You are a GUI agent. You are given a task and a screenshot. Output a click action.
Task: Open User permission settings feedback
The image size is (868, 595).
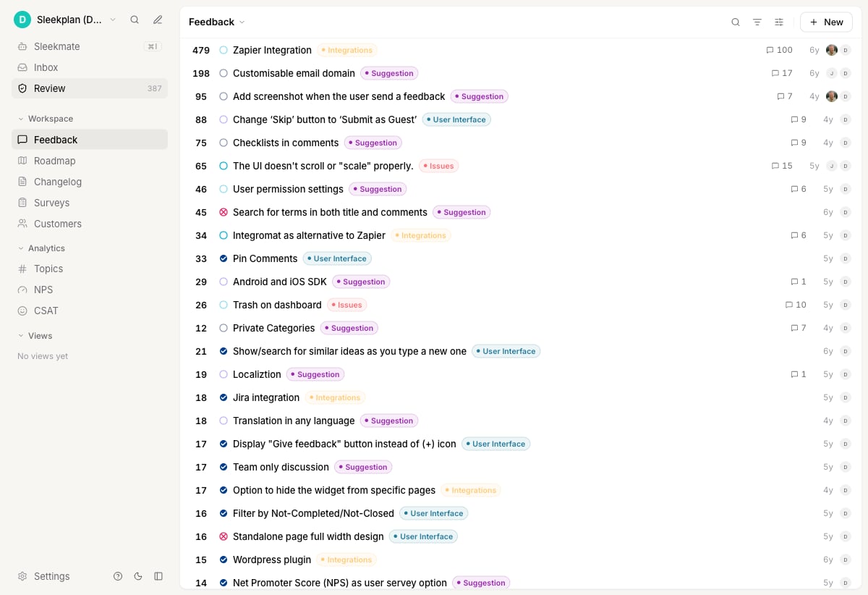click(x=288, y=189)
